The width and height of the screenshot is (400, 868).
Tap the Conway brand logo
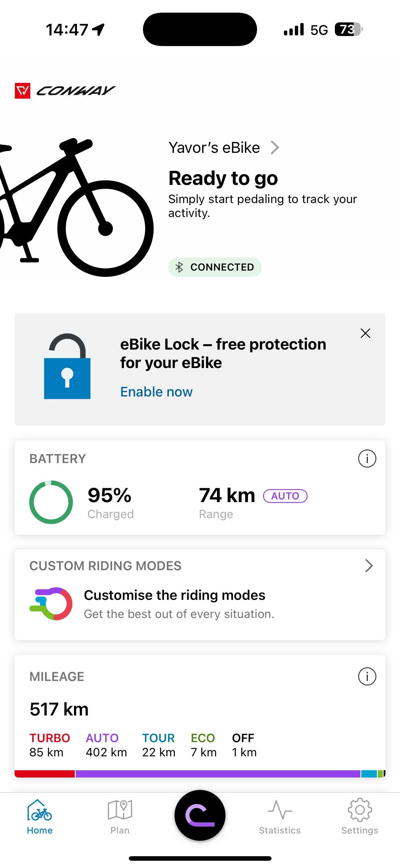[65, 90]
